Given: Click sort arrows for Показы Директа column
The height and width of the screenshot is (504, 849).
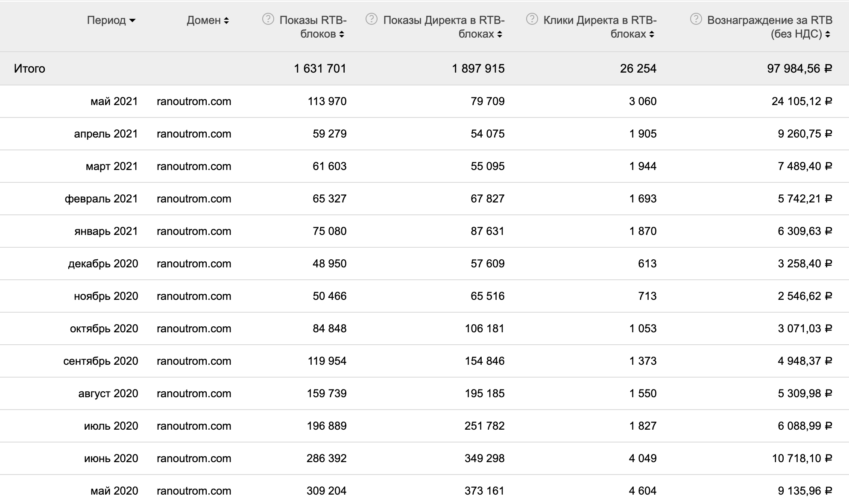Looking at the screenshot, I should tap(500, 35).
